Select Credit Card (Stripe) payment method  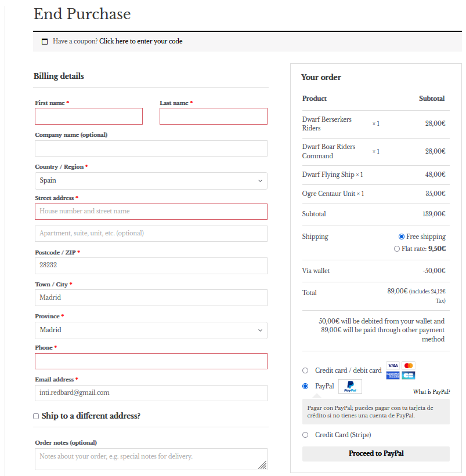point(305,435)
